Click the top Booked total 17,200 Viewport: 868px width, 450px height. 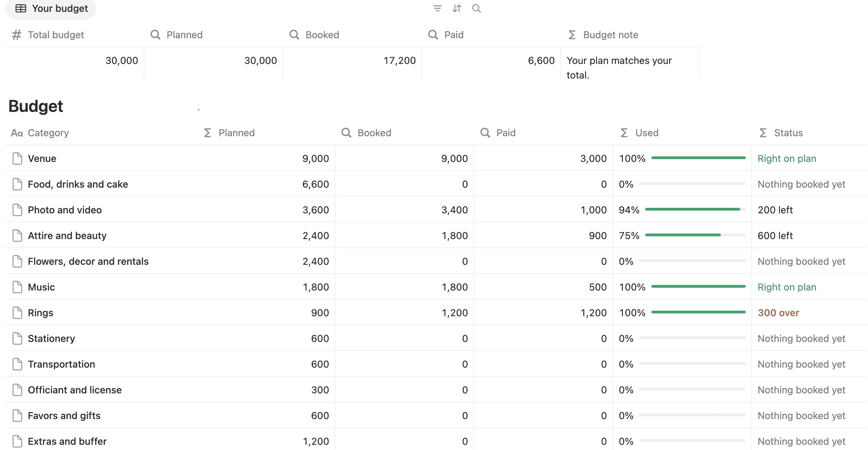click(x=399, y=60)
